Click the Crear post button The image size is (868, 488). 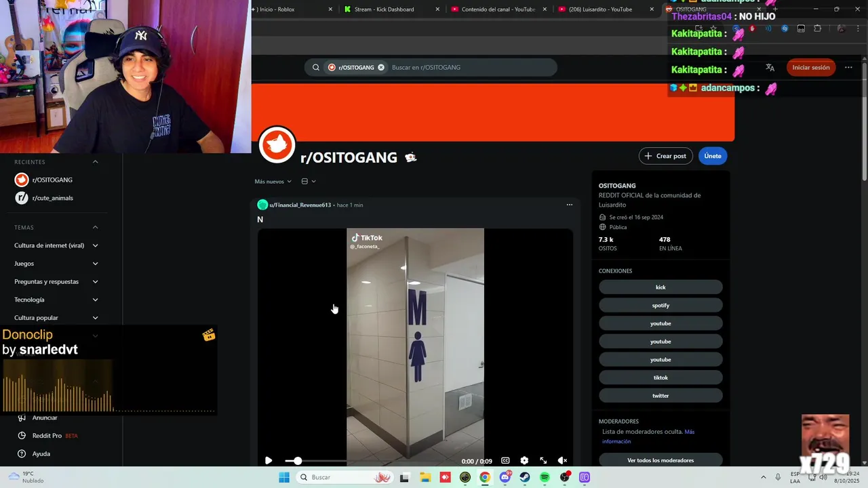666,156
